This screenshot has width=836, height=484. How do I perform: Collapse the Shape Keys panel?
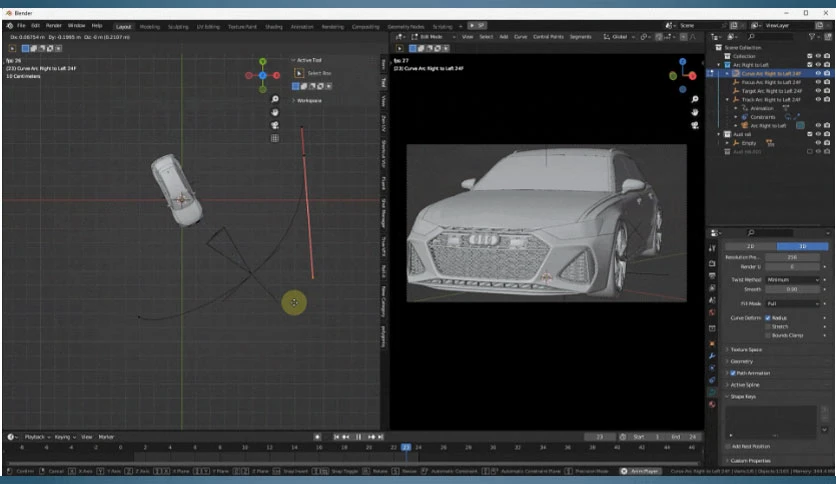743,397
